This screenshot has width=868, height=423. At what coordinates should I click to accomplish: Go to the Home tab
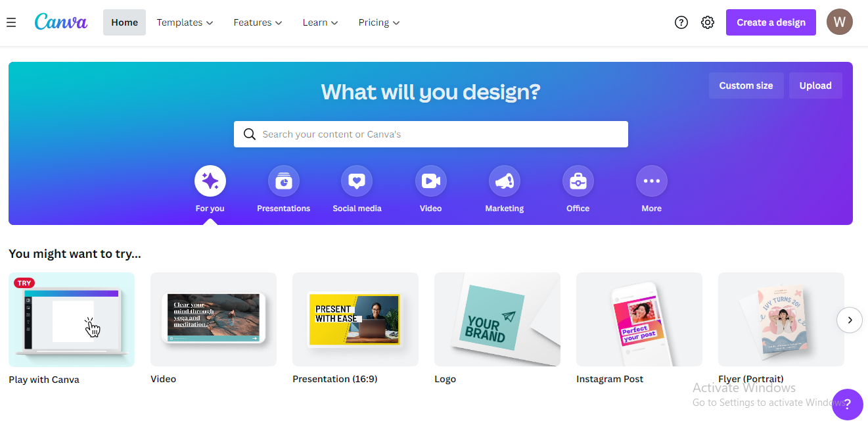point(124,22)
